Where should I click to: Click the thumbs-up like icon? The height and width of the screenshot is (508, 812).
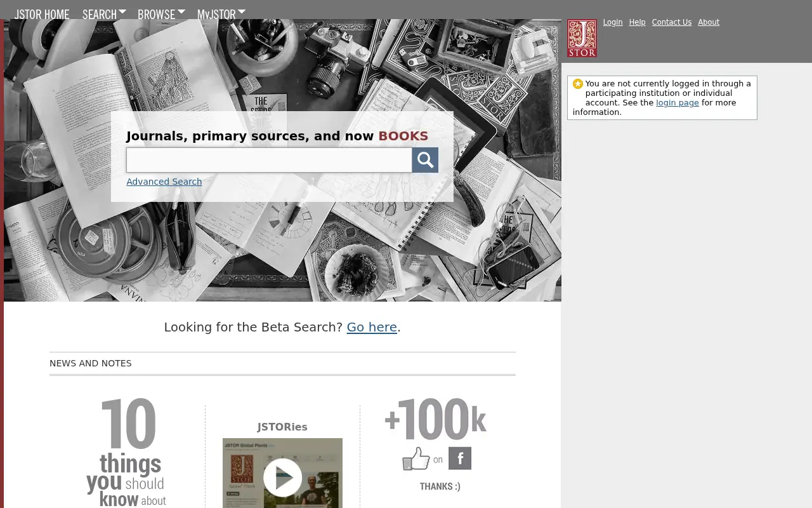click(416, 458)
